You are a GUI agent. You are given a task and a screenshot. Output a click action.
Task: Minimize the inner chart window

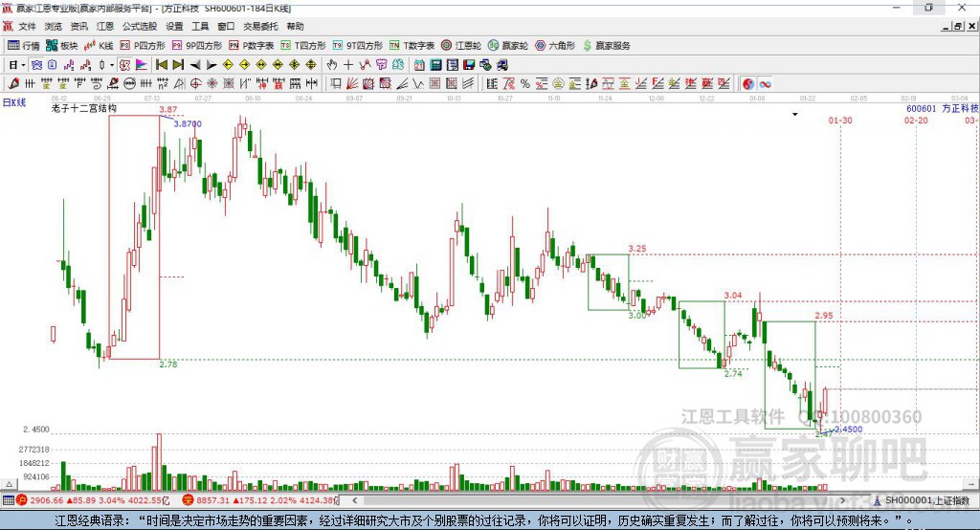click(x=947, y=26)
